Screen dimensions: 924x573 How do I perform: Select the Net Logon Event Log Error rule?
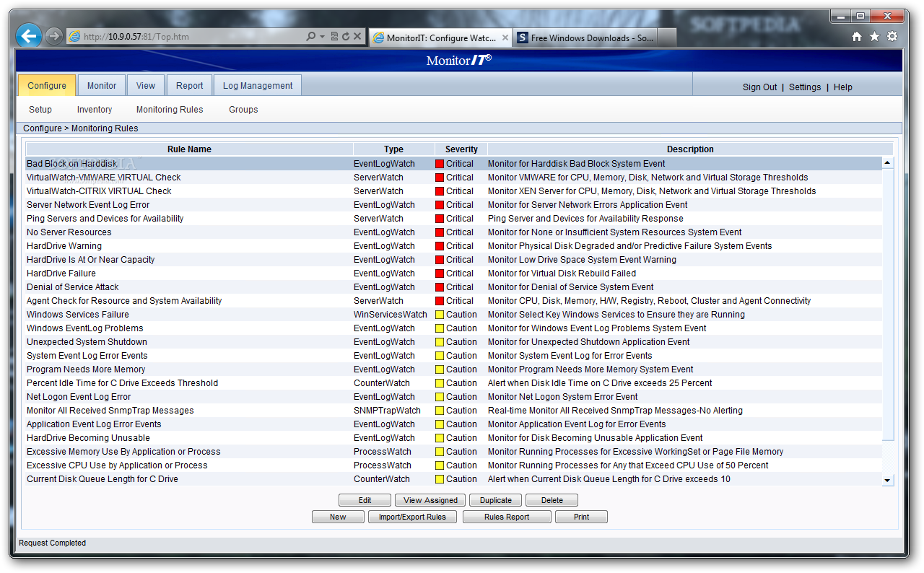pos(453,397)
